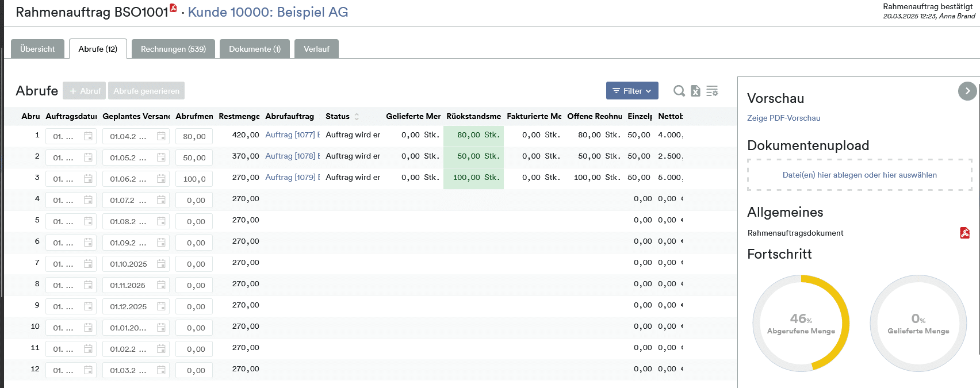This screenshot has height=388, width=980.
Task: Open the Auftragsdatum calendar icon in row 2
Action: pos(88,157)
